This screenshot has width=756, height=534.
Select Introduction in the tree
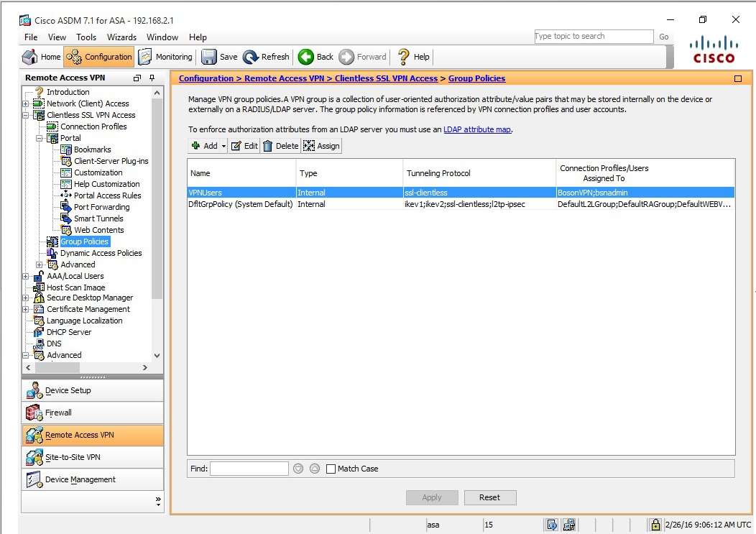tap(68, 92)
